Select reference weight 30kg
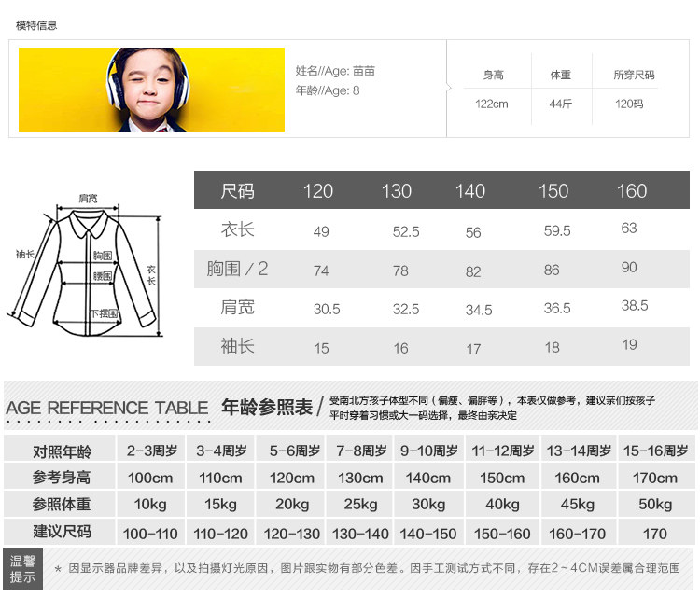Viewport: 700px width, 597px height. (428, 505)
